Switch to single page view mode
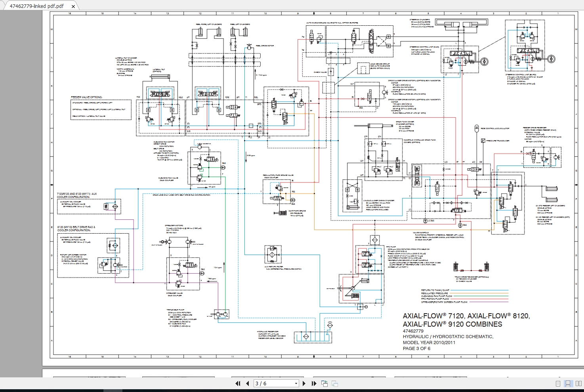This screenshot has height=392, width=584. tap(557, 383)
